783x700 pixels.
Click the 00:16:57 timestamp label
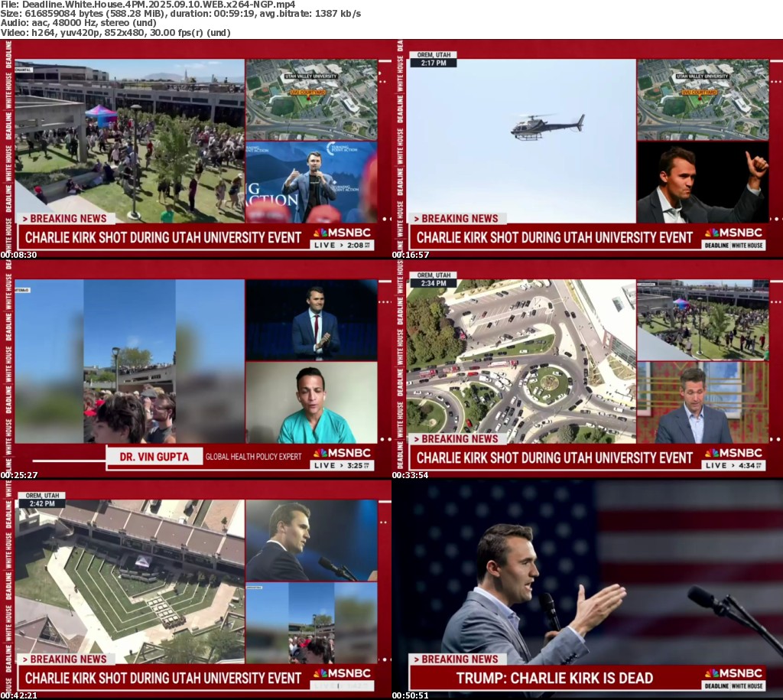tap(410, 255)
